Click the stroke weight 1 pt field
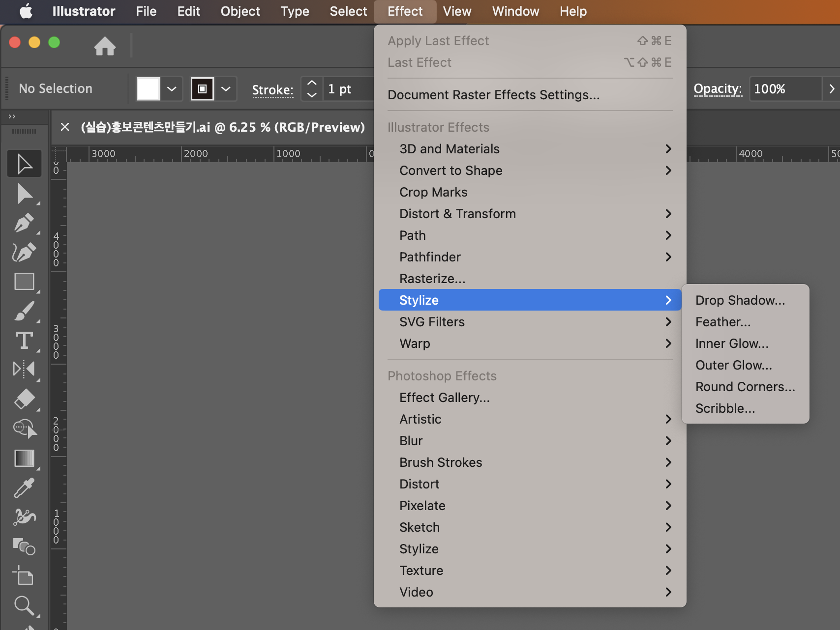840x630 pixels. click(349, 89)
